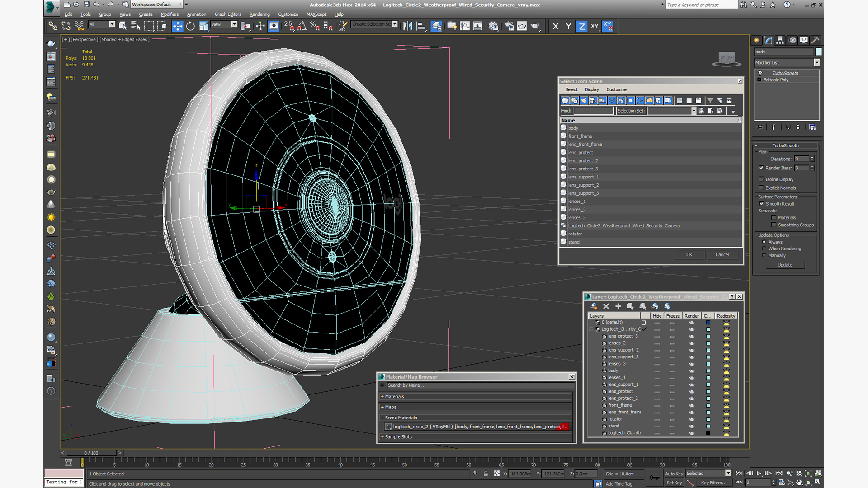Select Manually update option
Image resolution: width=868 pixels, height=488 pixels.
point(764,255)
